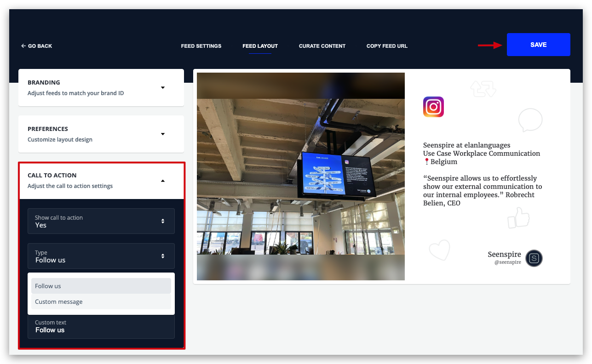Expand the Preferences section
The width and height of the screenshot is (592, 364).
click(x=162, y=134)
